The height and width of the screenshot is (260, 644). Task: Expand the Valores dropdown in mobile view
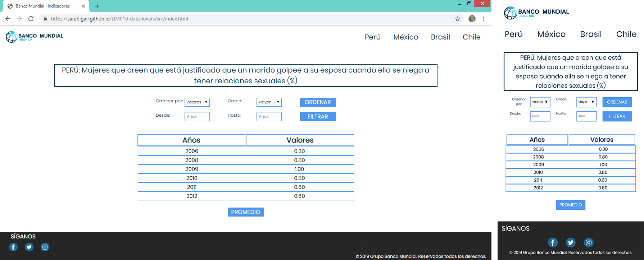[540, 102]
